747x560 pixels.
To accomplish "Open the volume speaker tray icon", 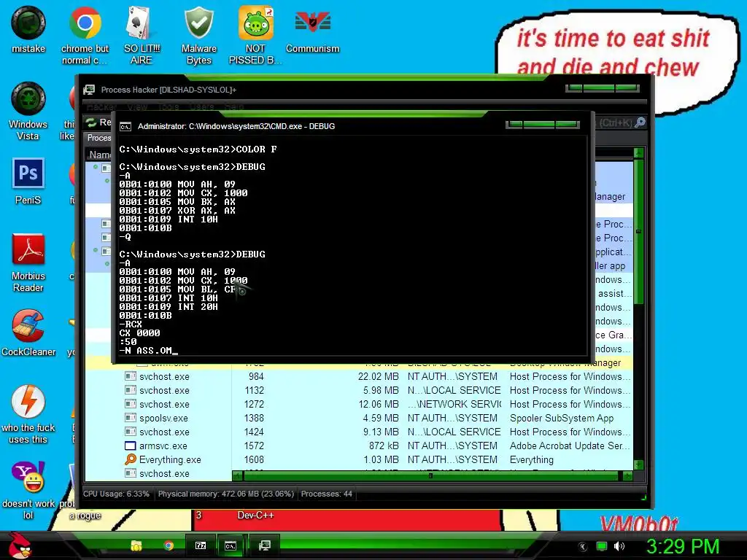I will [x=619, y=547].
